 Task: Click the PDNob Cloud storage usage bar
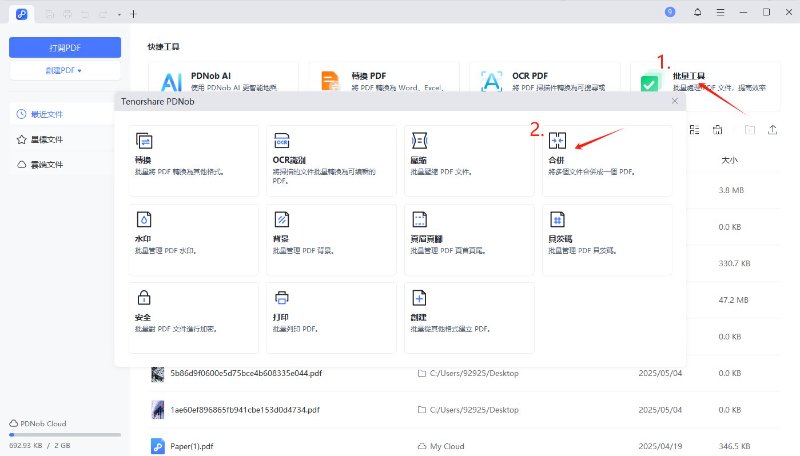coord(65,434)
